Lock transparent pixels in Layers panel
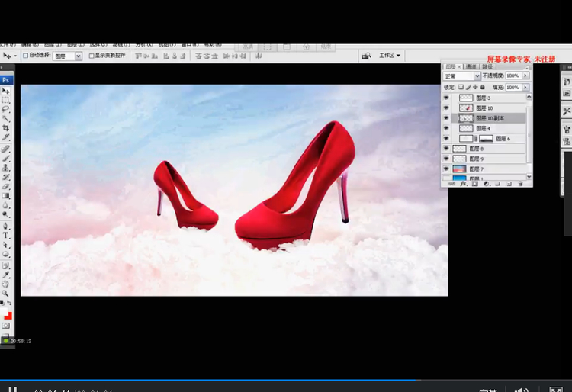 (461, 87)
